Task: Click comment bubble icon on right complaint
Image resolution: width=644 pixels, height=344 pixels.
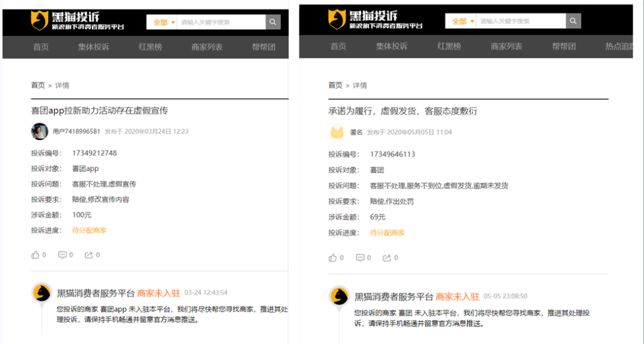Action: 360,257
